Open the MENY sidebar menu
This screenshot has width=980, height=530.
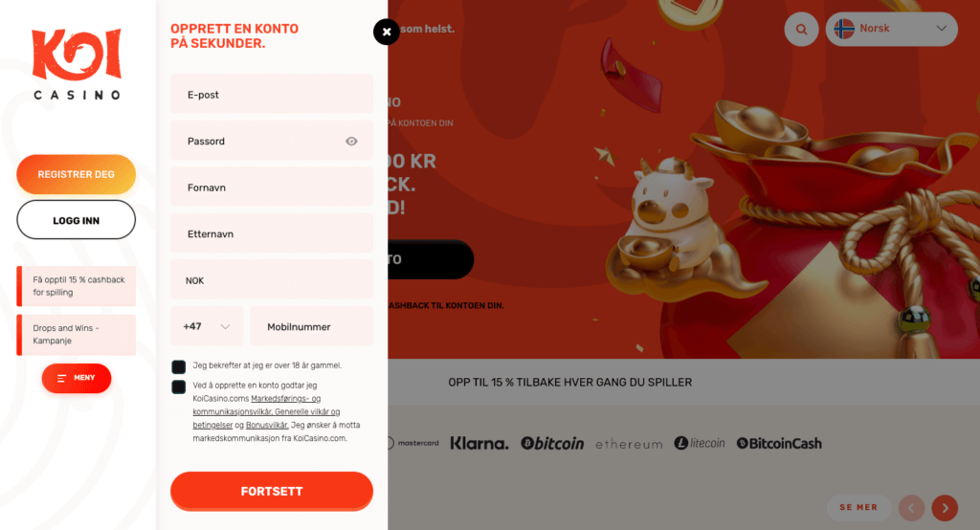[77, 378]
